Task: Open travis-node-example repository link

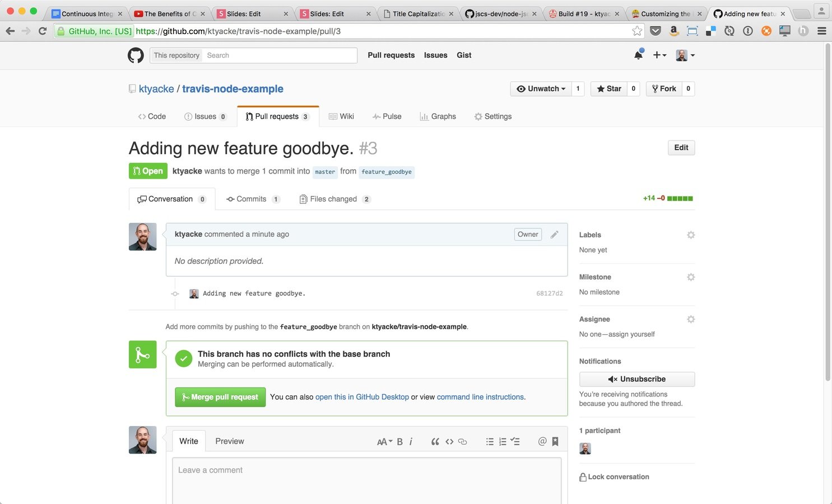Action: click(x=233, y=89)
